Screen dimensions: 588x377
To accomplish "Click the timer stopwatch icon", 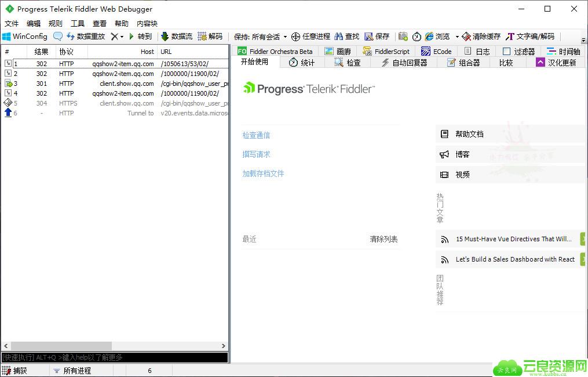I will point(417,37).
